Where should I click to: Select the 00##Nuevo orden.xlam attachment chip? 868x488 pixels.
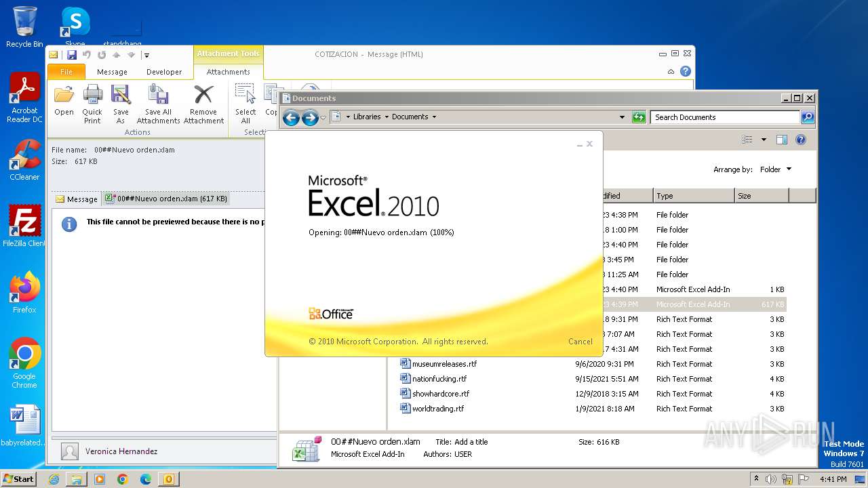pyautogui.click(x=166, y=199)
